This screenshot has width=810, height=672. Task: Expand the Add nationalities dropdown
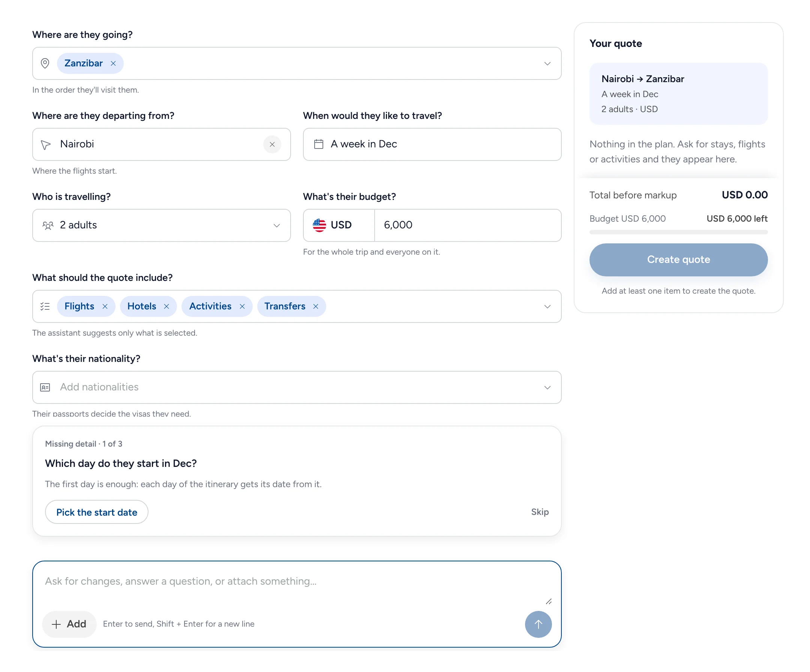(x=297, y=387)
